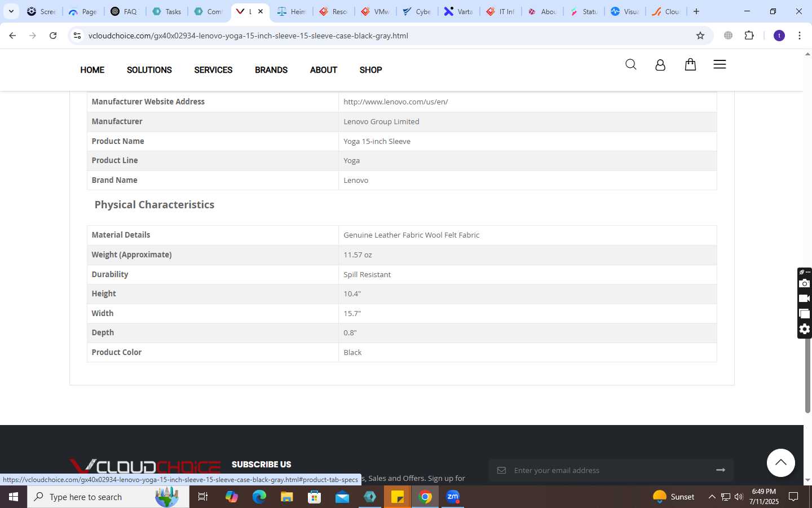The width and height of the screenshot is (812, 508).
Task: Open Chrome three-dot menu
Action: coord(800,36)
